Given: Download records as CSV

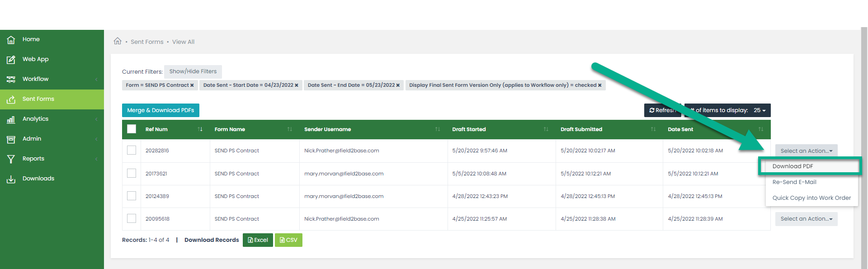Looking at the screenshot, I should coord(288,240).
